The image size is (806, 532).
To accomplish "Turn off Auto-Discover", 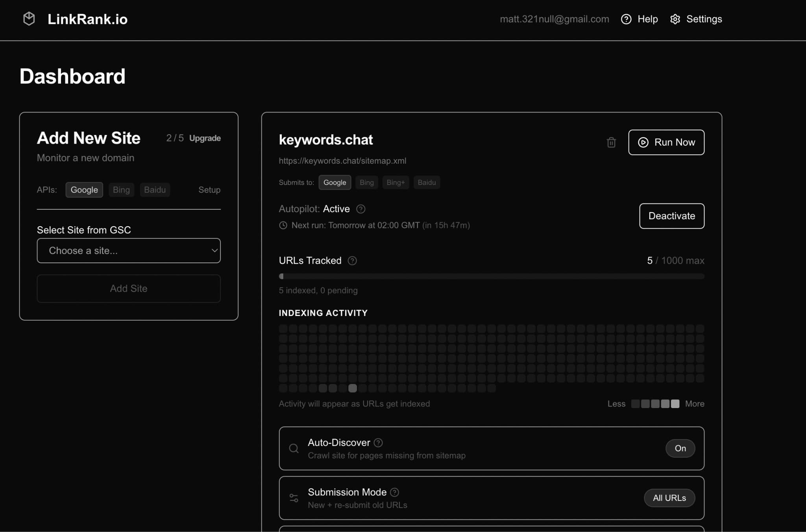I will 680,448.
